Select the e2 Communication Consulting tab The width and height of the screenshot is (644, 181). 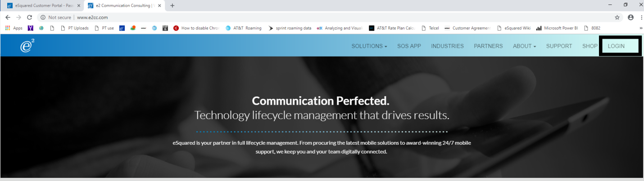[124, 6]
